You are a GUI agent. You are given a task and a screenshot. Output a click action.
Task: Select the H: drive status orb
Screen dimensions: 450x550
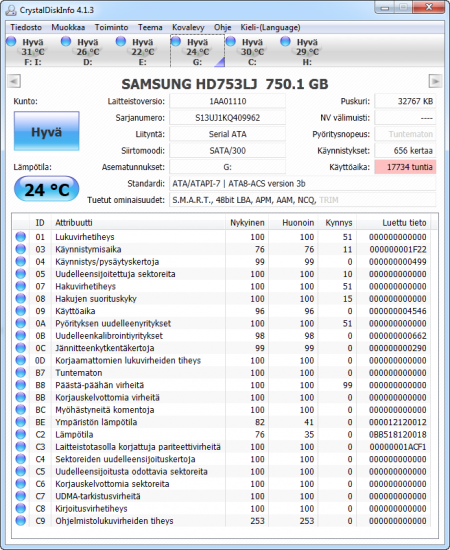pyautogui.click(x=286, y=41)
